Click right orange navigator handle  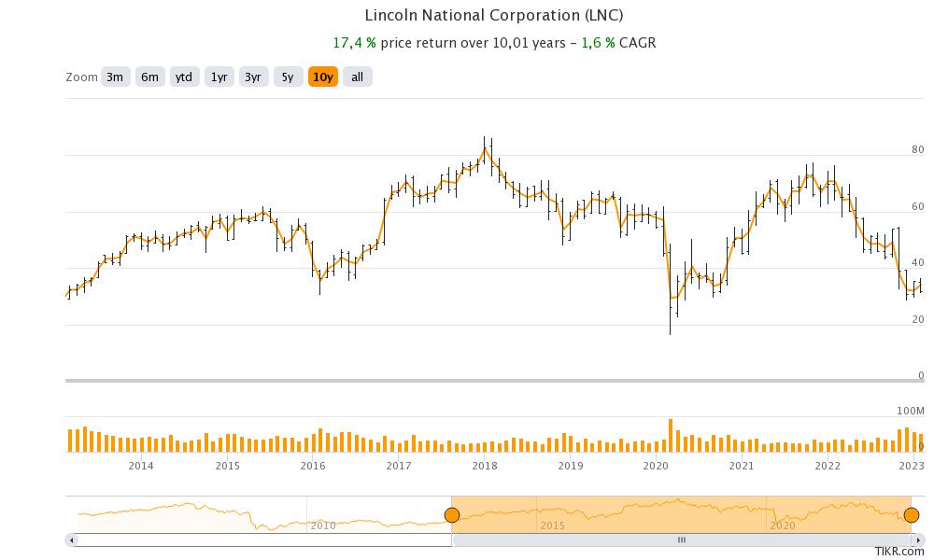click(912, 515)
